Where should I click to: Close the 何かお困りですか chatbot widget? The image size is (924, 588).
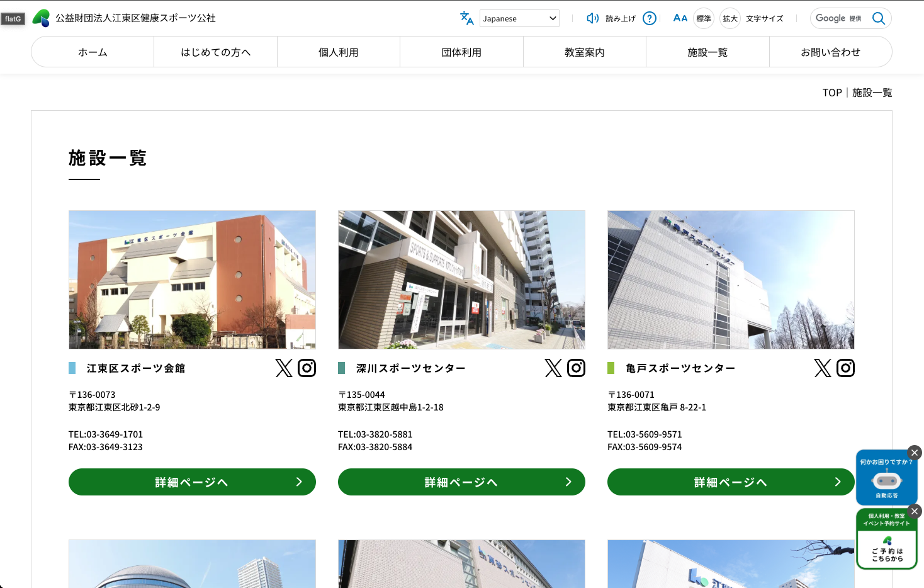coord(915,453)
